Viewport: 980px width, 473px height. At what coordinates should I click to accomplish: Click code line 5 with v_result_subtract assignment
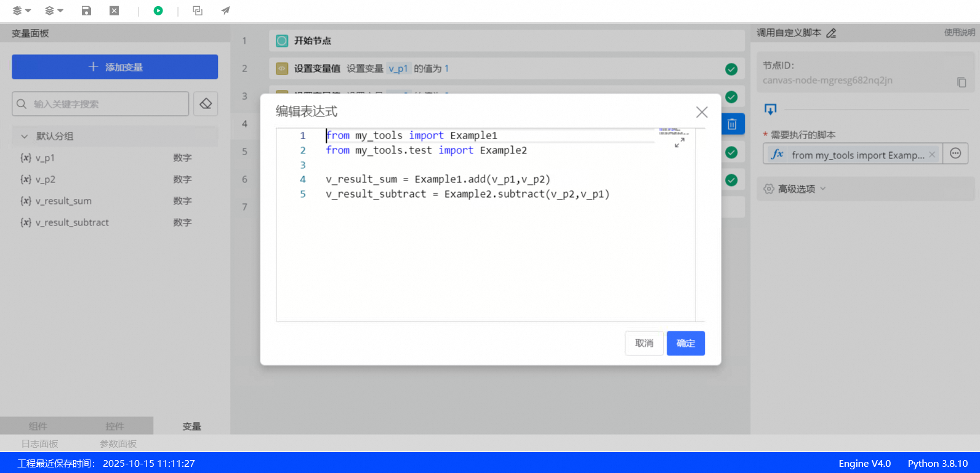tap(467, 194)
